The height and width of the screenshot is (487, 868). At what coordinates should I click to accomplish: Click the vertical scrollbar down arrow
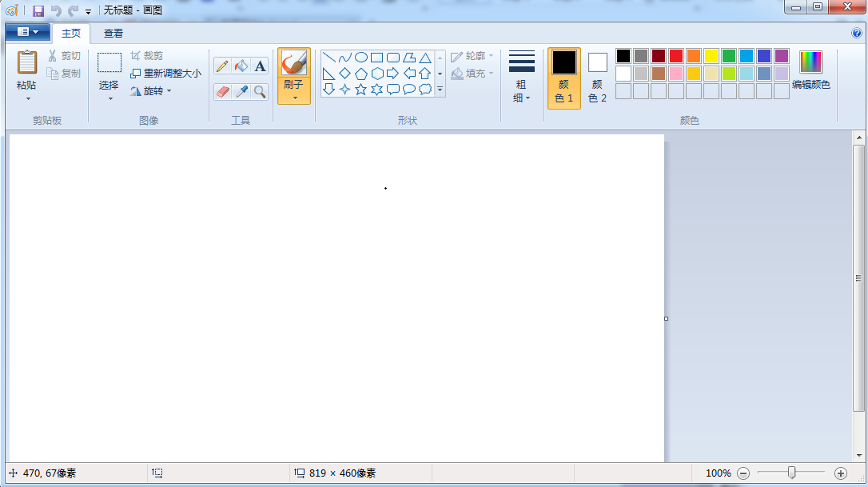pyautogui.click(x=859, y=456)
